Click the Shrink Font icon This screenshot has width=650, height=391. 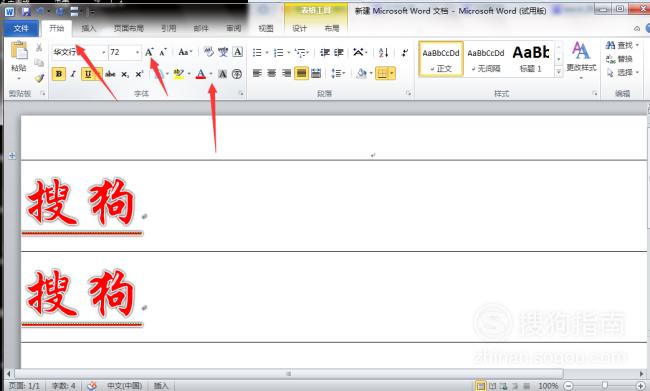coord(163,52)
